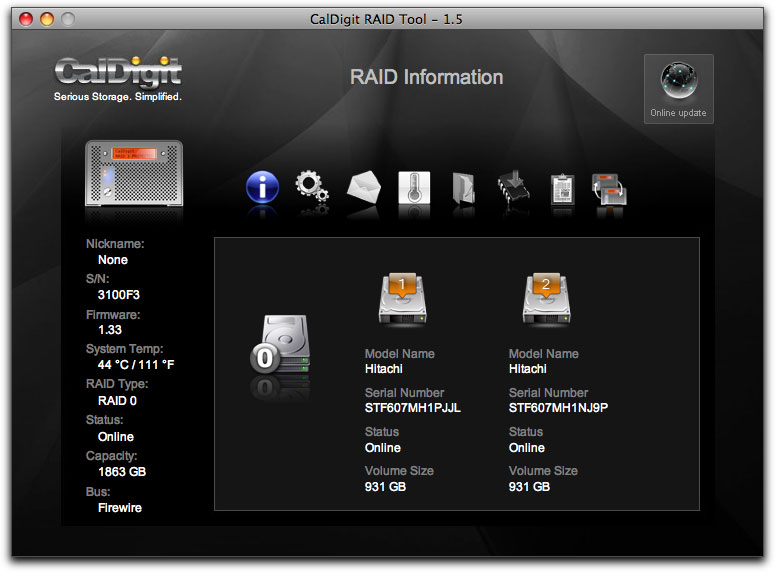
Task: Open the RAID Information blue info icon
Action: click(262, 187)
